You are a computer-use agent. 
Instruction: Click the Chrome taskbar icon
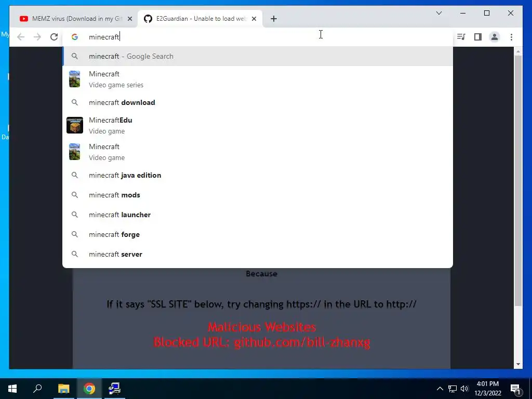[x=89, y=389]
